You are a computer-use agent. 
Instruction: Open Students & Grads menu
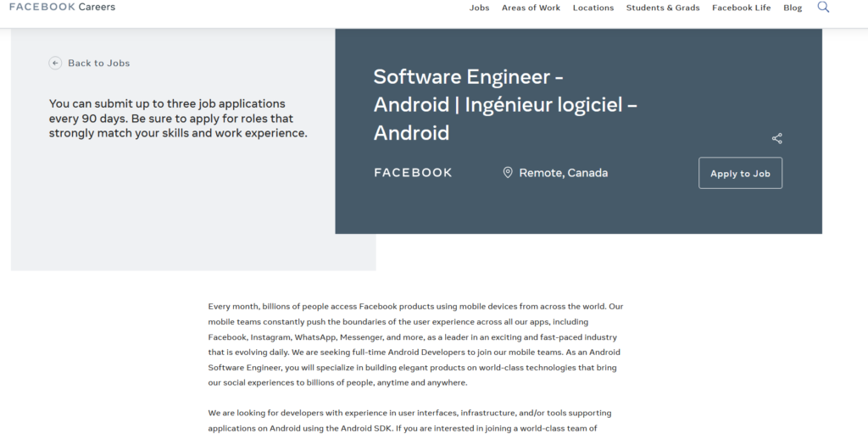[x=663, y=8]
